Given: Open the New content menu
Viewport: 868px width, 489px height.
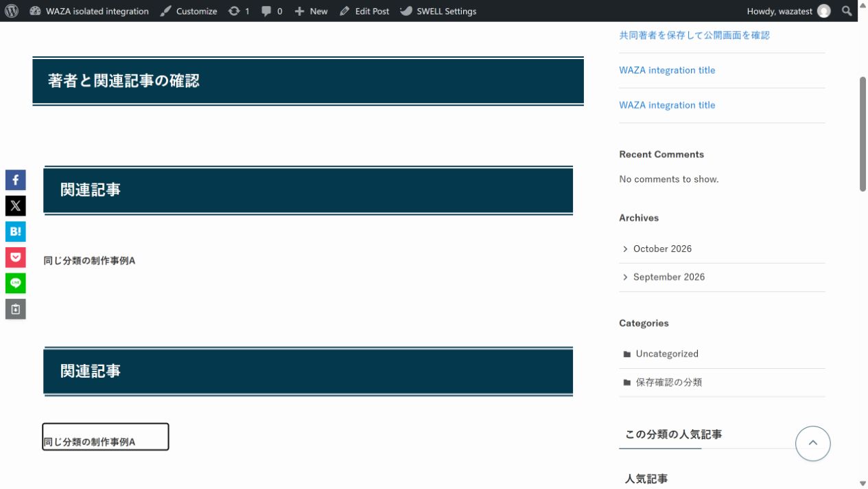Looking at the screenshot, I should click(x=311, y=11).
